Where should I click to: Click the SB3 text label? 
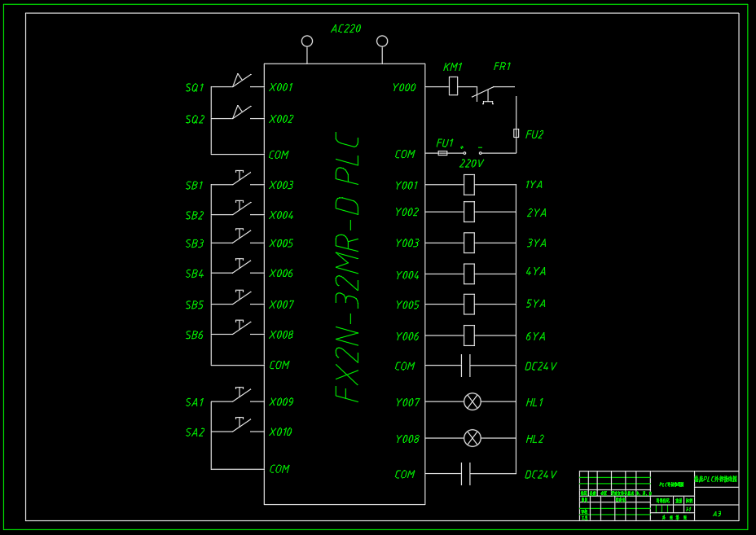click(195, 243)
